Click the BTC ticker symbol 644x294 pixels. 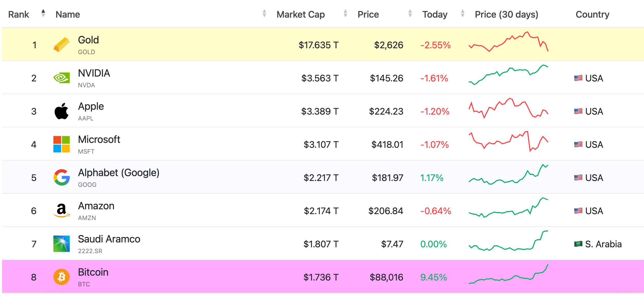point(84,284)
